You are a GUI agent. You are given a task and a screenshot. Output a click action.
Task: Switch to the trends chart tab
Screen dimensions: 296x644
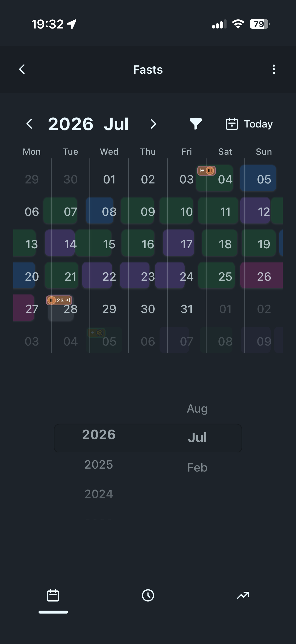click(243, 595)
